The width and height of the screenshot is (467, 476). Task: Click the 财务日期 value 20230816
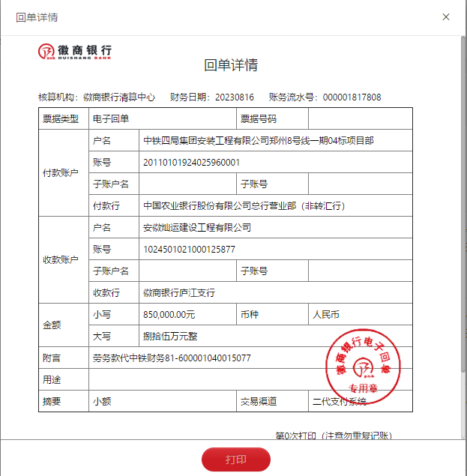point(235,97)
